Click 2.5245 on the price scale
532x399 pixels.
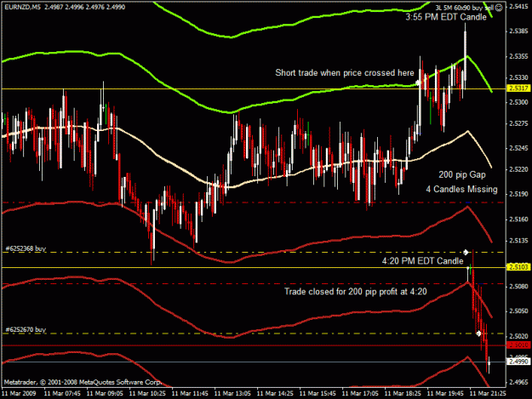click(518, 148)
